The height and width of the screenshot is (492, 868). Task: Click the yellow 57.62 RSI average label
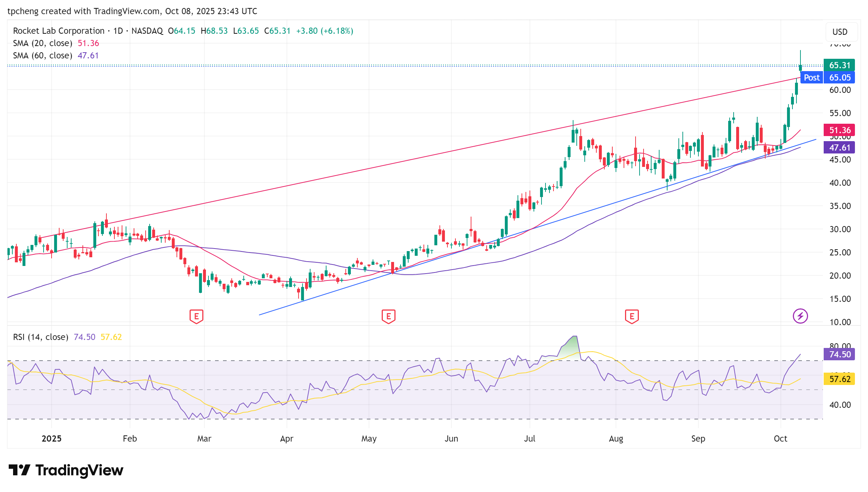click(839, 380)
